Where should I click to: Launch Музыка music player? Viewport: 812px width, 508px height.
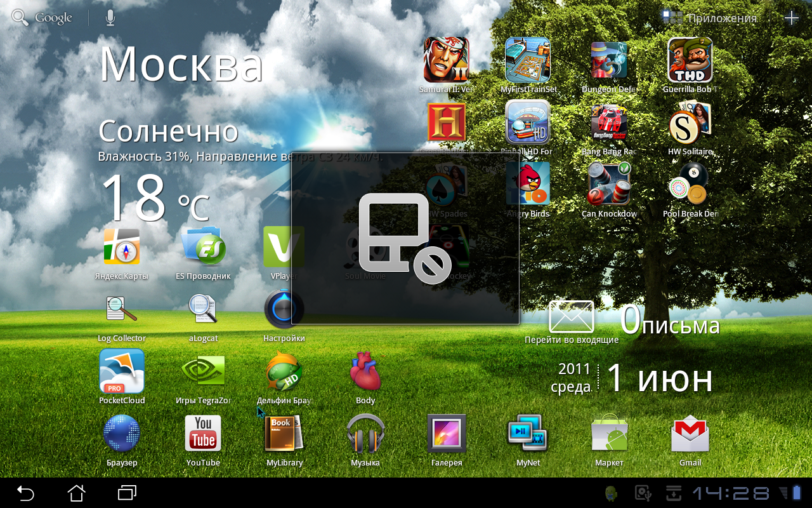pyautogui.click(x=365, y=434)
